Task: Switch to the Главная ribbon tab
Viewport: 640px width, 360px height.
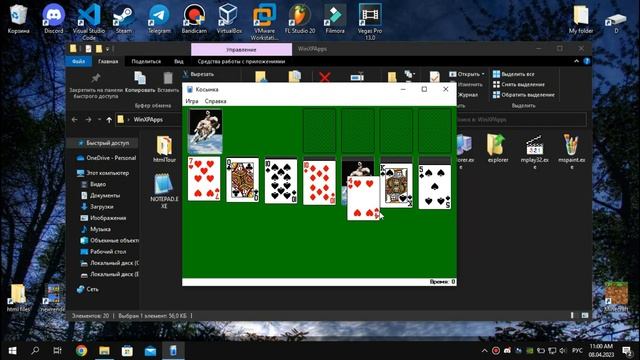Action: point(108,61)
